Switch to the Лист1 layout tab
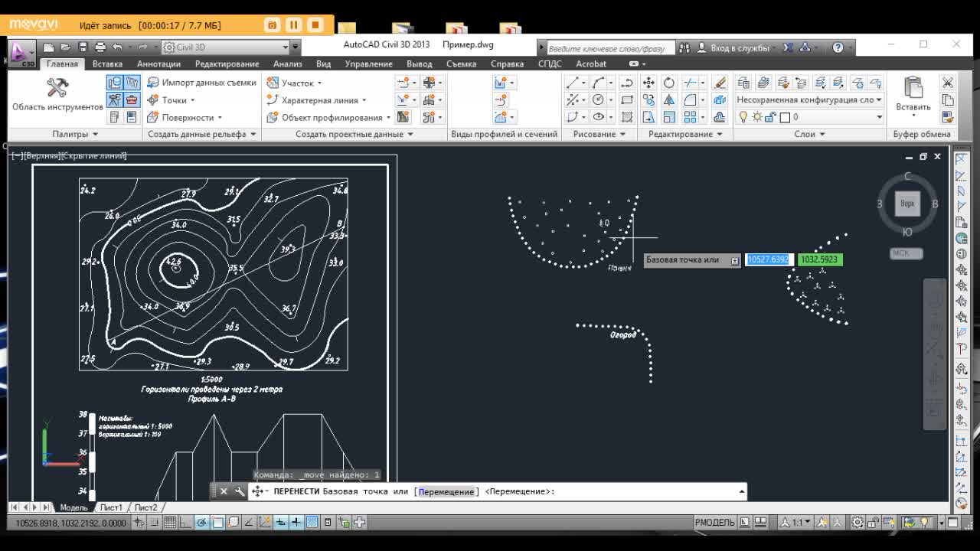Image resolution: width=980 pixels, height=551 pixels. [x=111, y=507]
